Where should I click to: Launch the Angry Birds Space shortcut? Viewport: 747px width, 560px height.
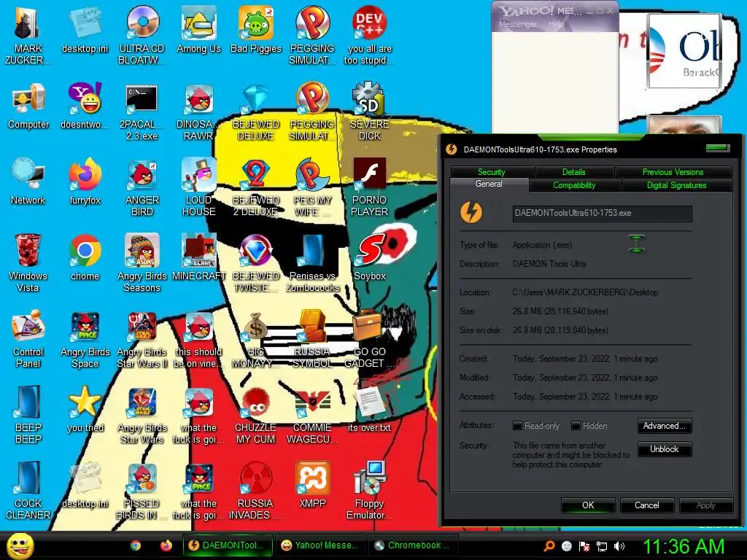[x=85, y=338]
